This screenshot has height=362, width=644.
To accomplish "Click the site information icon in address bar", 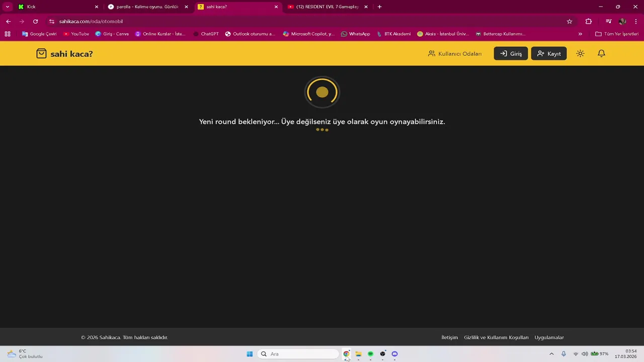I will 52,22.
